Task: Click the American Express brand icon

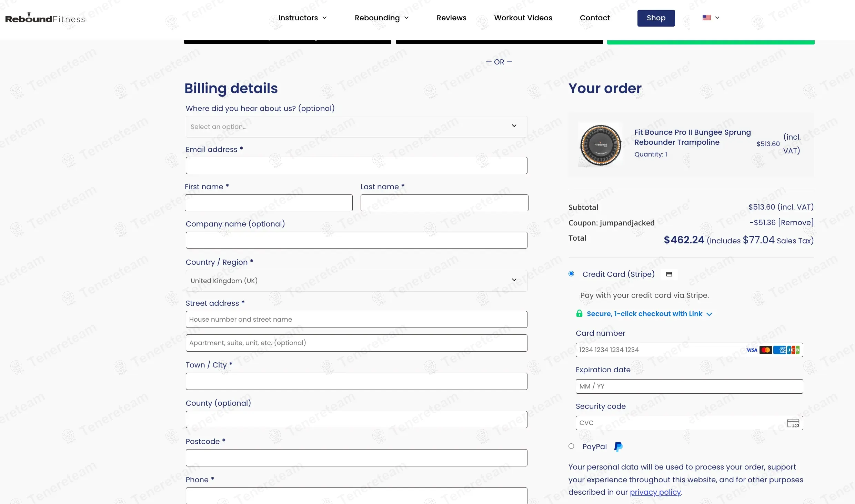Action: 779,350
